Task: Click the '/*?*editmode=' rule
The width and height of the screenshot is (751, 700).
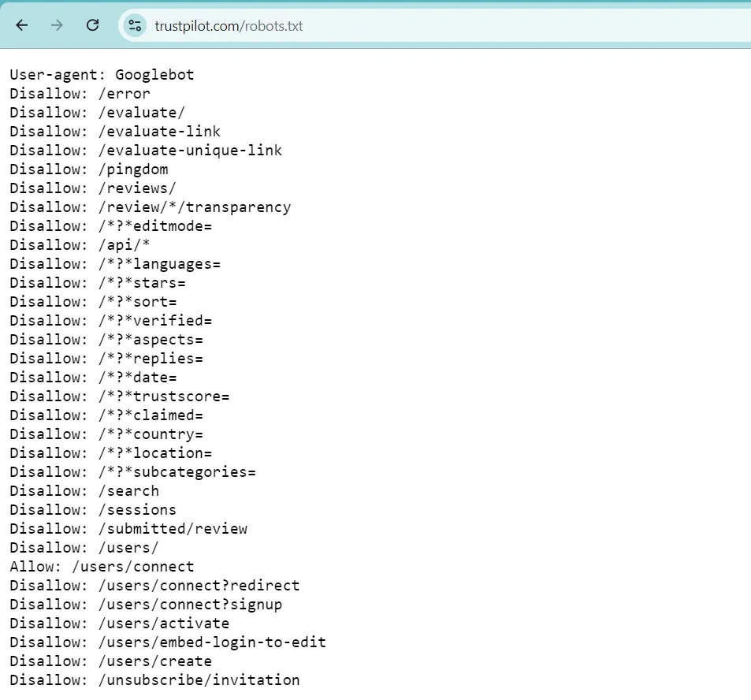Action: click(x=154, y=226)
